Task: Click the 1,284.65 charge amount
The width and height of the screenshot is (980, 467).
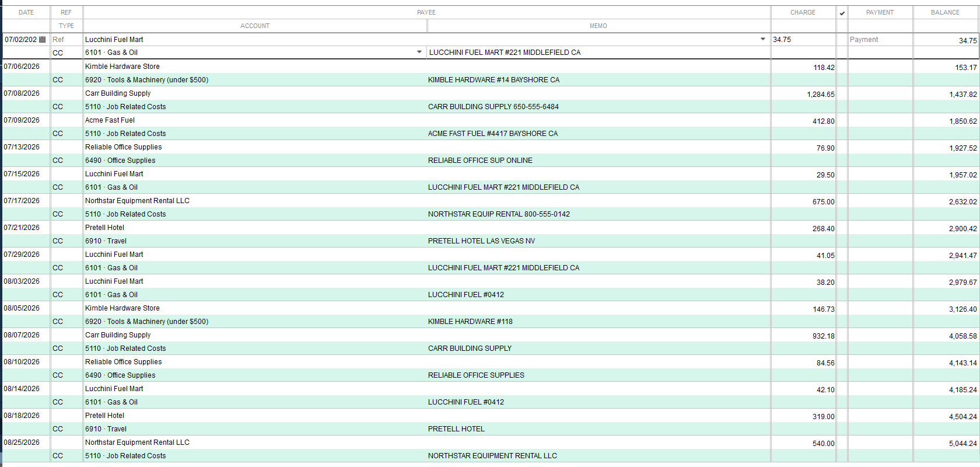Action: [x=821, y=95]
